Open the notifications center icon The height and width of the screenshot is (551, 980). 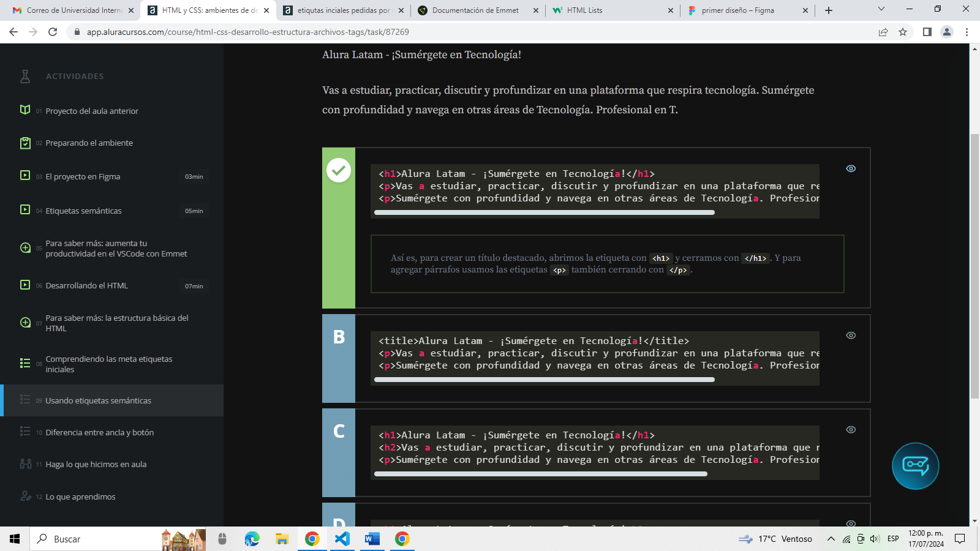click(x=960, y=539)
